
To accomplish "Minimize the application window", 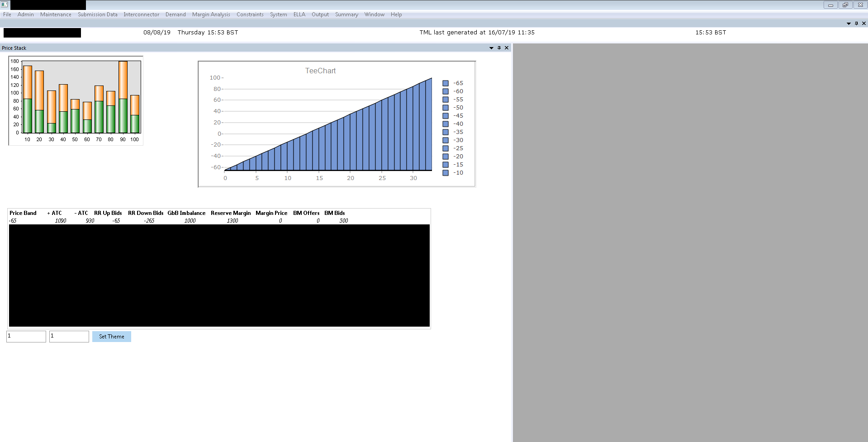I will coord(830,5).
